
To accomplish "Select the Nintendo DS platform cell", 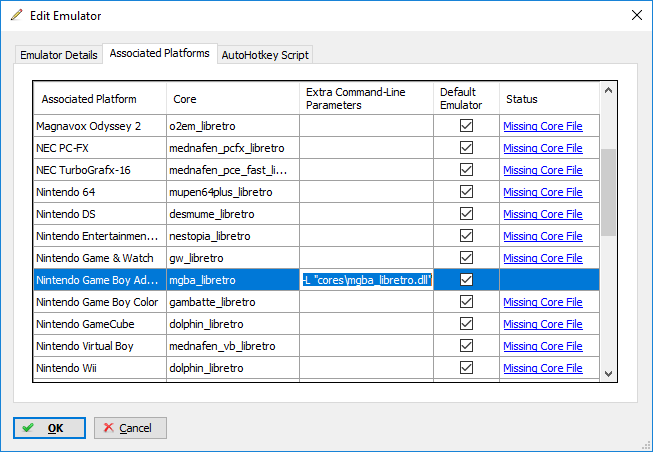I will (x=100, y=214).
